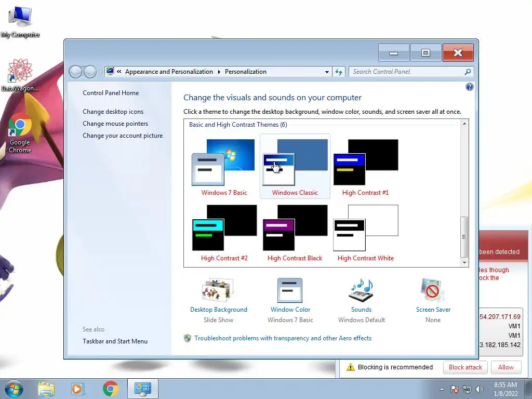Click Basic and High Contrast Themes heading
Image resolution: width=532 pixels, height=399 pixels.
click(x=238, y=125)
